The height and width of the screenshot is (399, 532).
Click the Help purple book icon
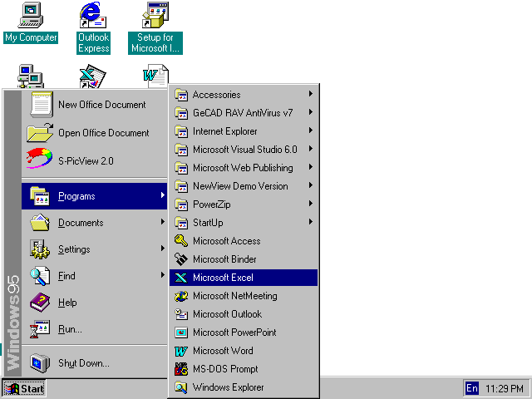click(40, 303)
